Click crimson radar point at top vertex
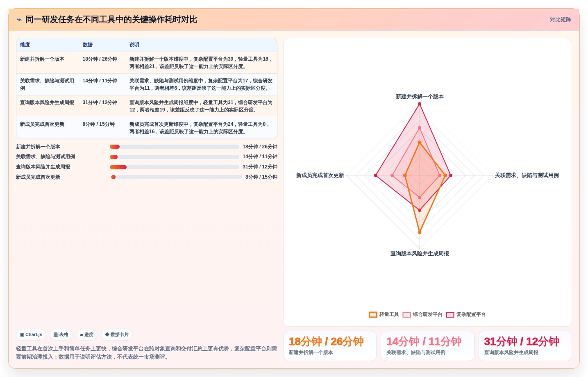The height and width of the screenshot is (377, 588). coord(420,104)
